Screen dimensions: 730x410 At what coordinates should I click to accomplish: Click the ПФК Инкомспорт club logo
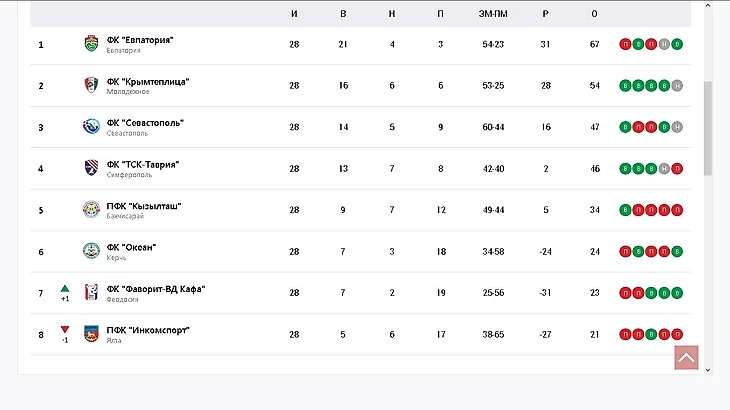click(91, 334)
